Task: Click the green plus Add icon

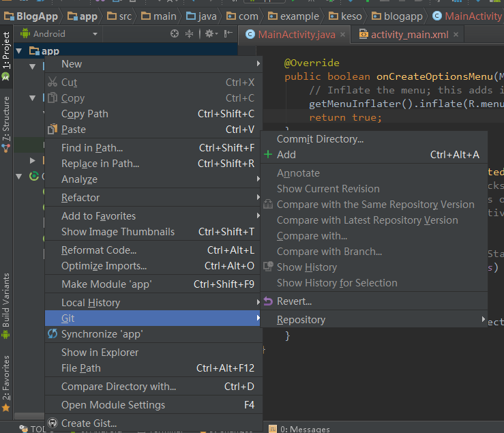Action: coord(268,155)
